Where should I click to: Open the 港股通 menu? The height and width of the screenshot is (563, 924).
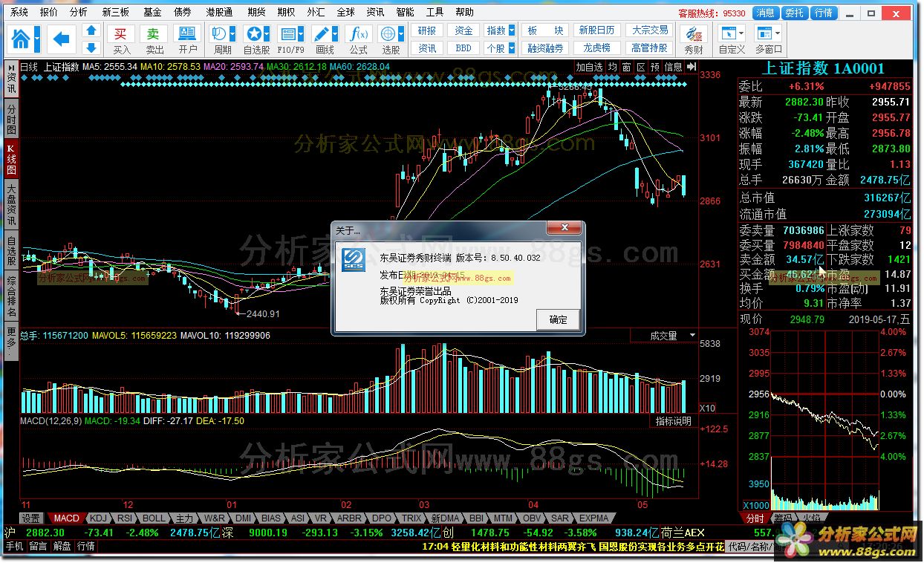point(219,12)
